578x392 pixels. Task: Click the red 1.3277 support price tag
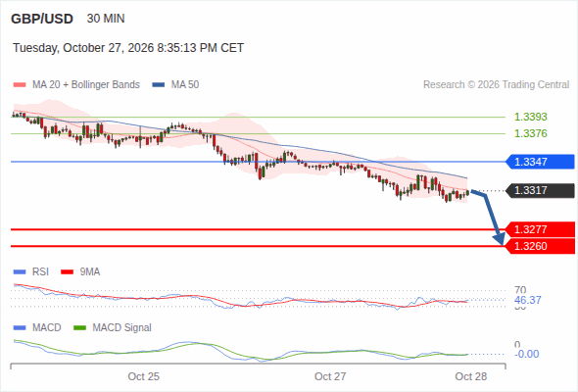click(x=540, y=229)
